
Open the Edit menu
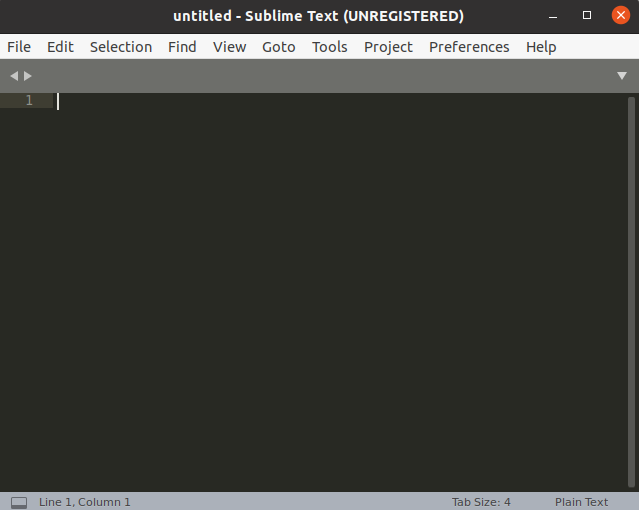tap(60, 47)
